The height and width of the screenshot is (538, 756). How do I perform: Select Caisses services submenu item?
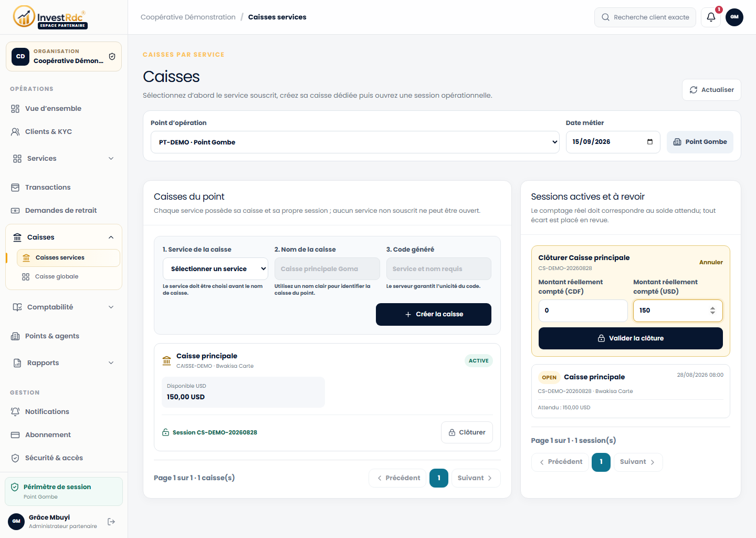pos(68,258)
